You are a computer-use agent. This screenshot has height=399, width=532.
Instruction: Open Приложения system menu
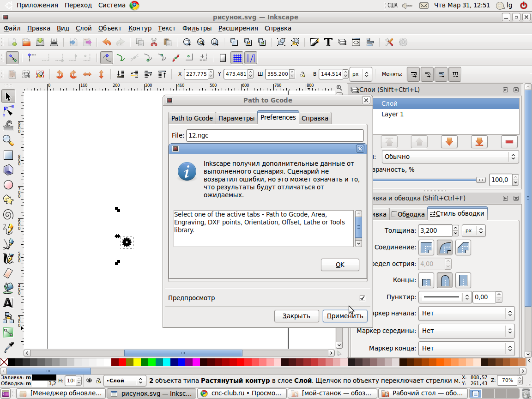coord(37,5)
